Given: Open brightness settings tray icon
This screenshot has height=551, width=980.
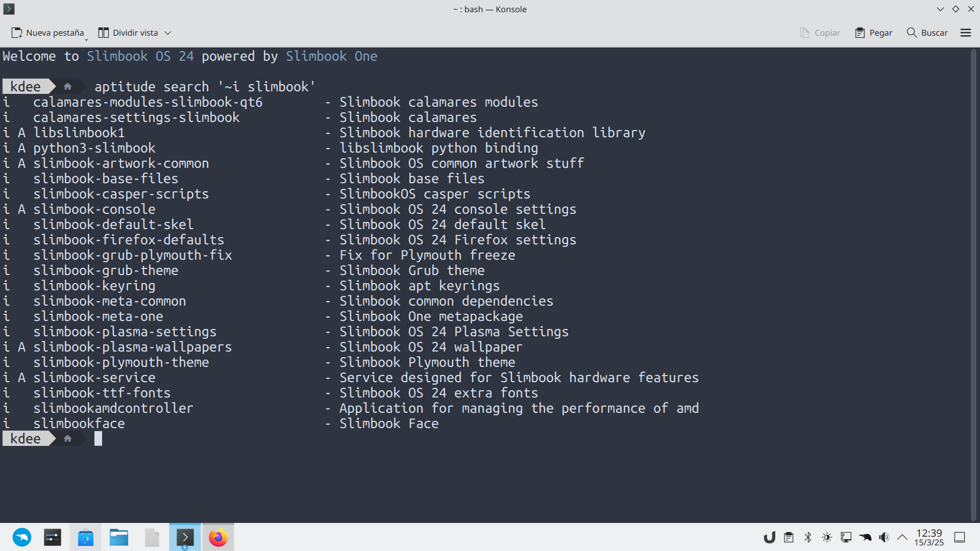Looking at the screenshot, I should tap(827, 537).
